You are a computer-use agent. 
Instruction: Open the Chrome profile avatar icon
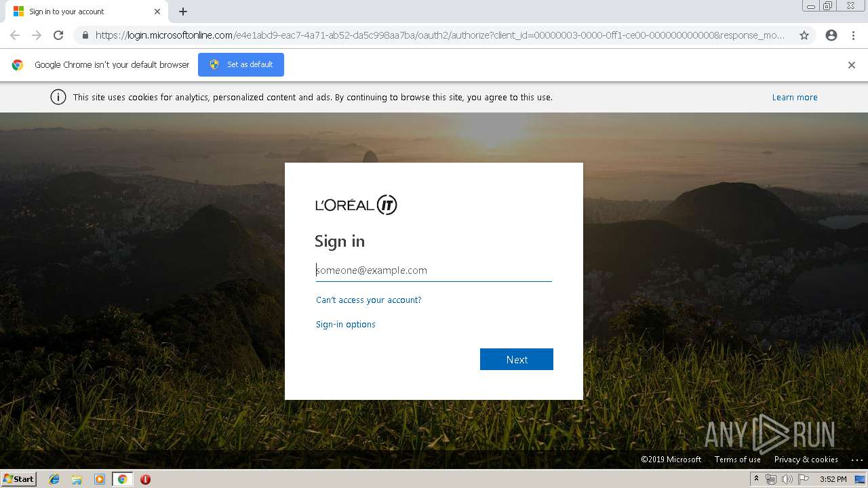point(831,35)
